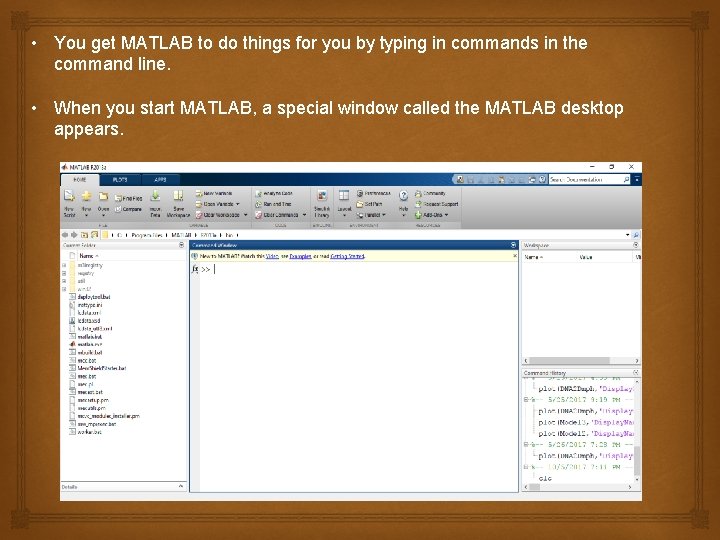
Task: Select mbuild.bat file
Action: pos(90,352)
